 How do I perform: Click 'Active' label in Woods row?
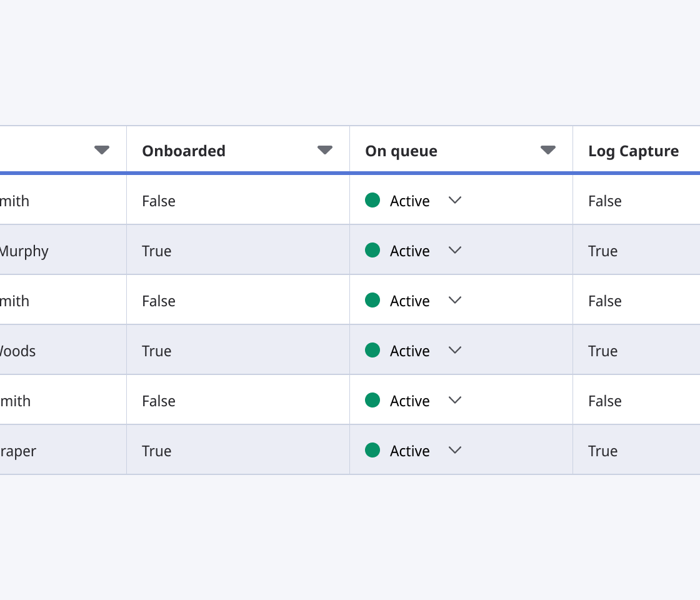[410, 351]
